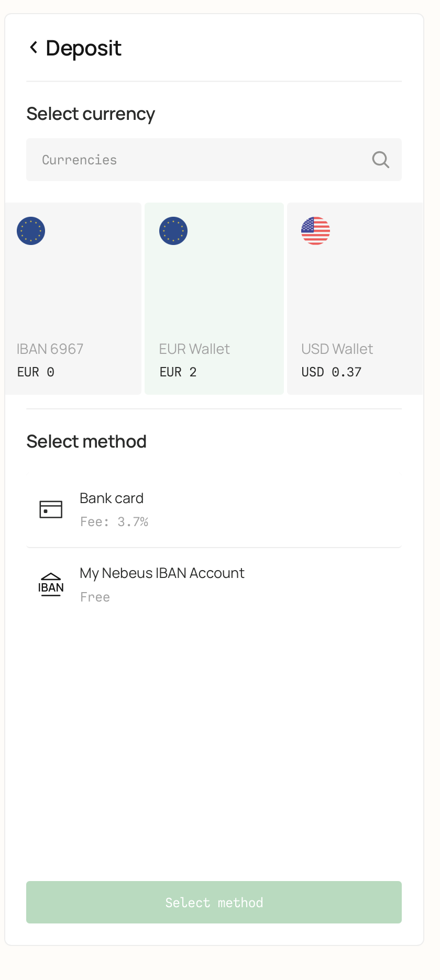Click the IBAN bank icon
Viewport: 440px width, 980px height.
[x=51, y=585]
